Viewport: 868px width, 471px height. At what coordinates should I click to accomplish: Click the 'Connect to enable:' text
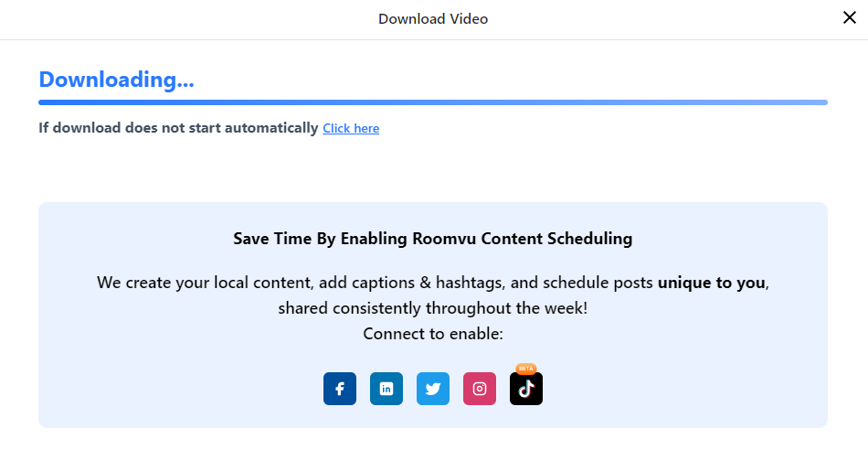(x=432, y=334)
